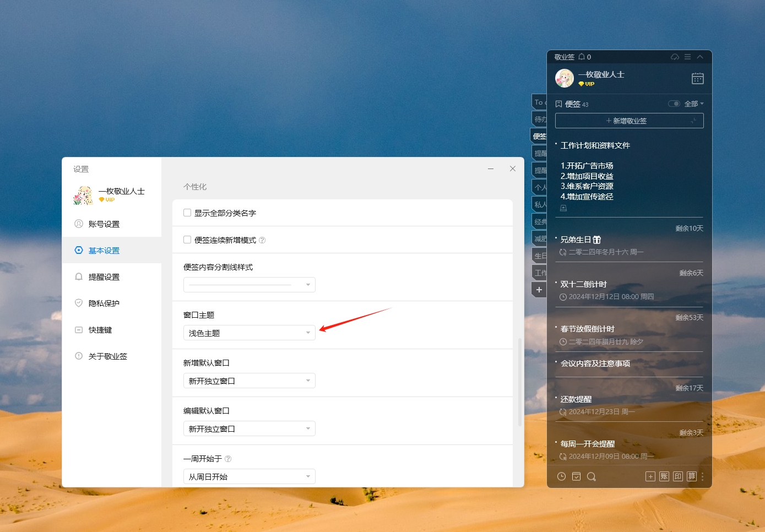
Task: Click the clock icon under 双十二倒计时
Action: pyautogui.click(x=563, y=297)
